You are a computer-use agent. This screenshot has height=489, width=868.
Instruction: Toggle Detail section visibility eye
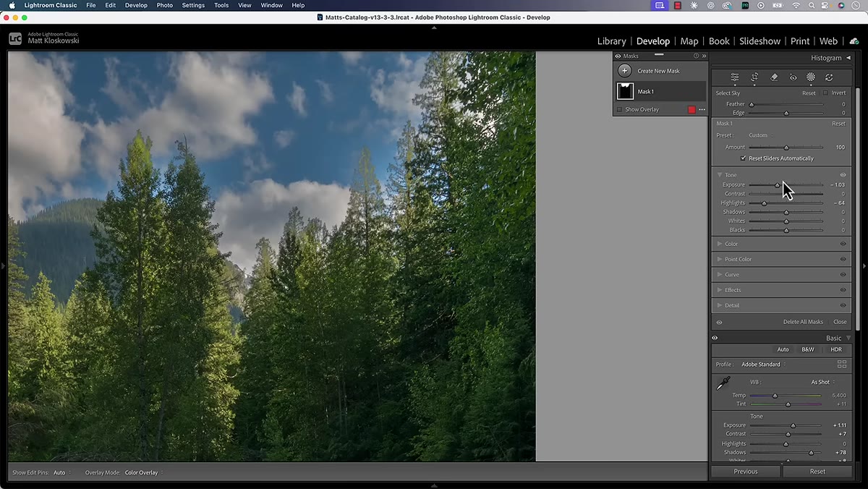point(843,305)
